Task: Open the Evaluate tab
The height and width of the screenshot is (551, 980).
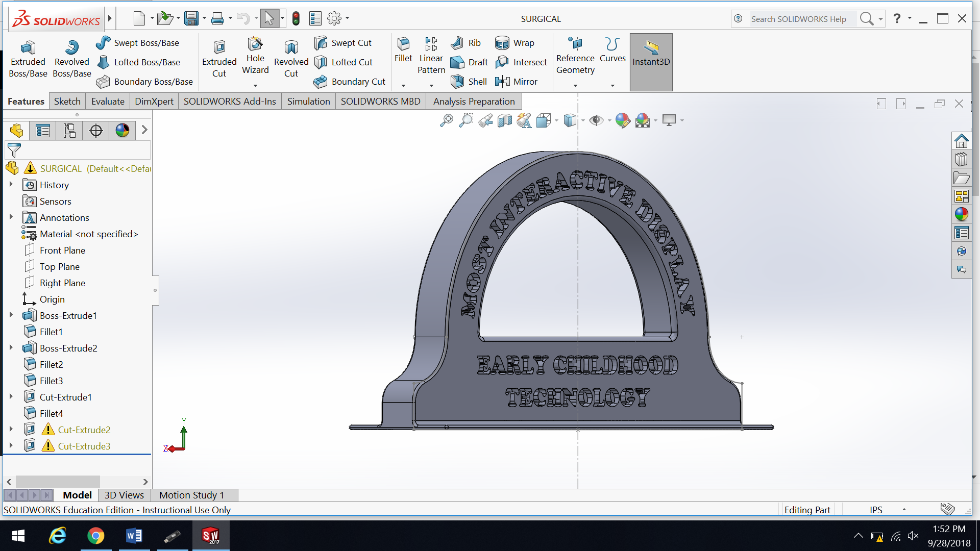Action: coord(108,102)
